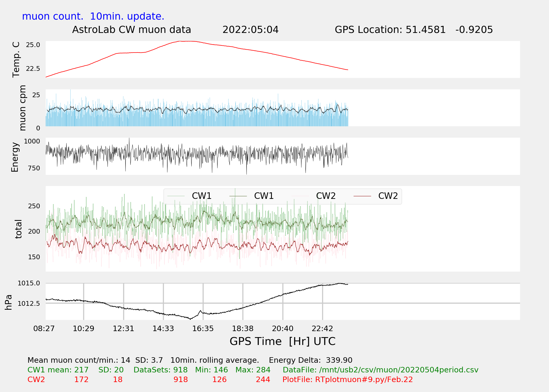Click the '14:33' time tick label
This screenshot has width=549, height=392.
pos(163,328)
